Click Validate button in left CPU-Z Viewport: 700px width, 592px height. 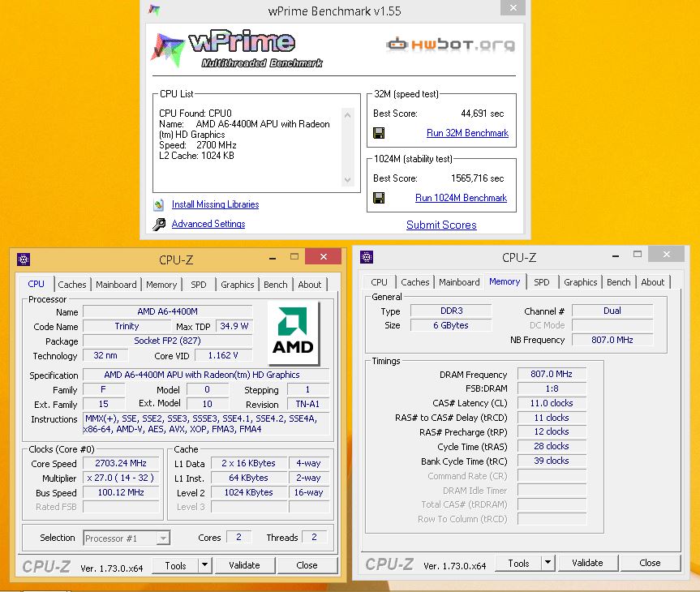244,564
